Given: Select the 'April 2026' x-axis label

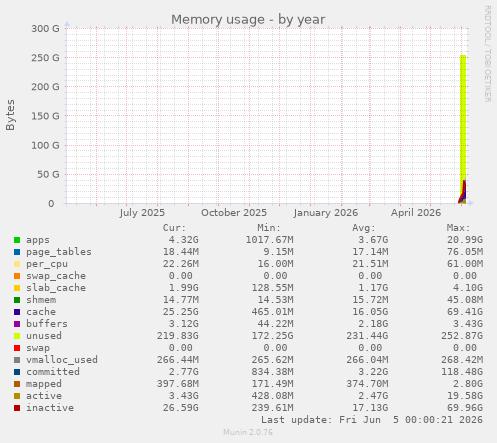Looking at the screenshot, I should (x=416, y=213).
